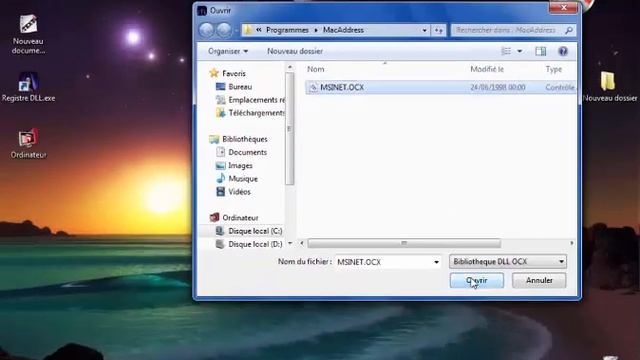Open help with the question mark icon
Viewport: 640px width, 360px height.
pyautogui.click(x=563, y=51)
